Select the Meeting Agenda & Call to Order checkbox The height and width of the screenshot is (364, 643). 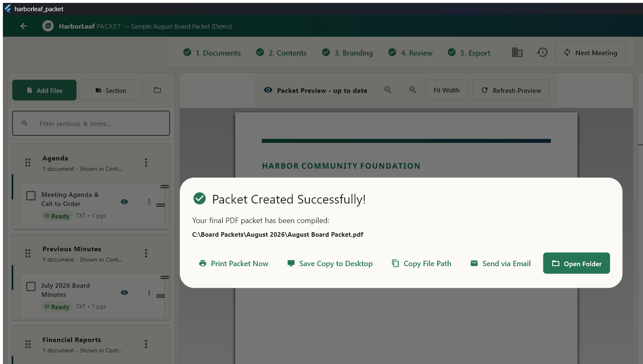pyautogui.click(x=31, y=195)
